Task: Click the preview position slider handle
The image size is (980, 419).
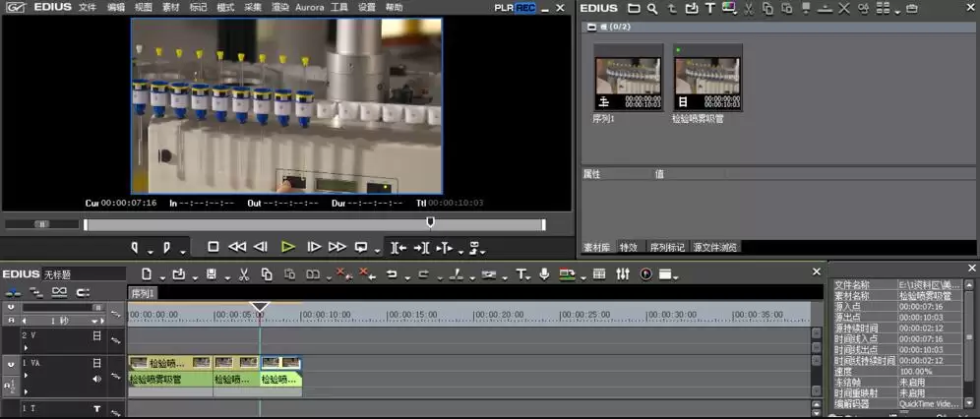Action: coord(430,221)
